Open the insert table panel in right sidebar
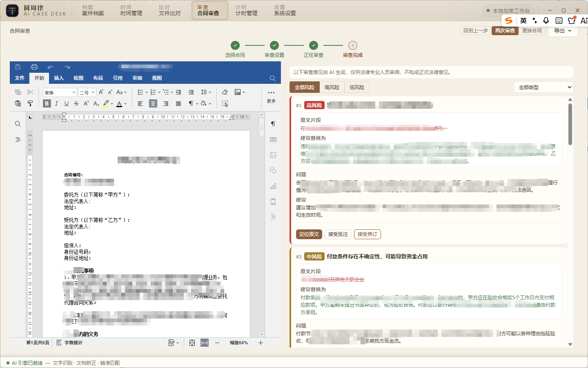 pos(273,140)
